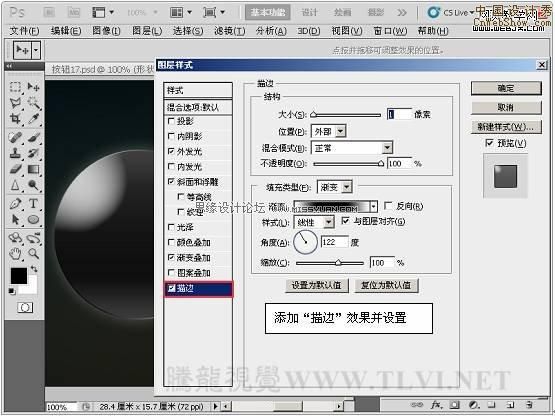Uncheck the 斜面和浮雕 bevel checkbox
Screen dimensions: 555x416
(171, 182)
